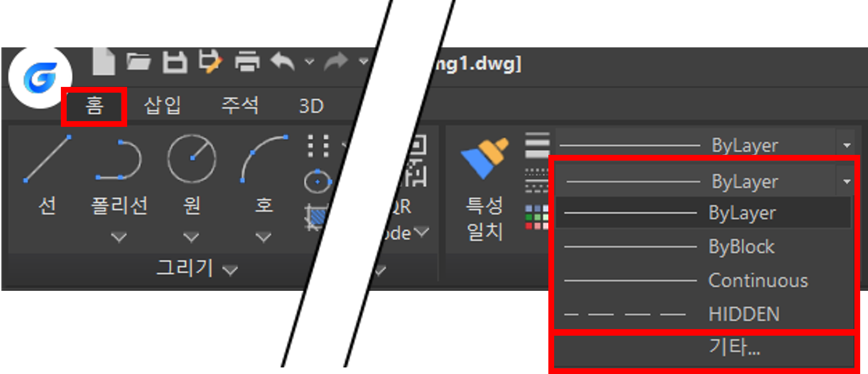Select the Arc (호) tool

[x=265, y=159]
